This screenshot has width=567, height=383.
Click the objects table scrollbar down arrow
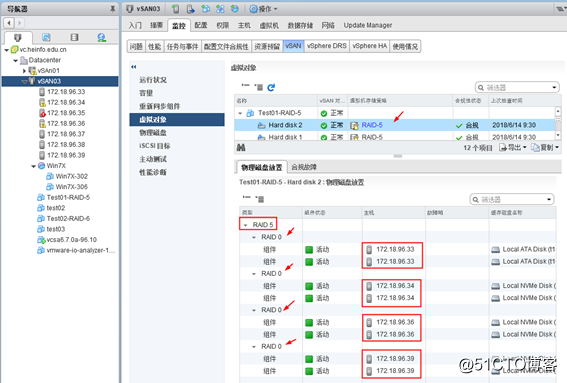558,135
